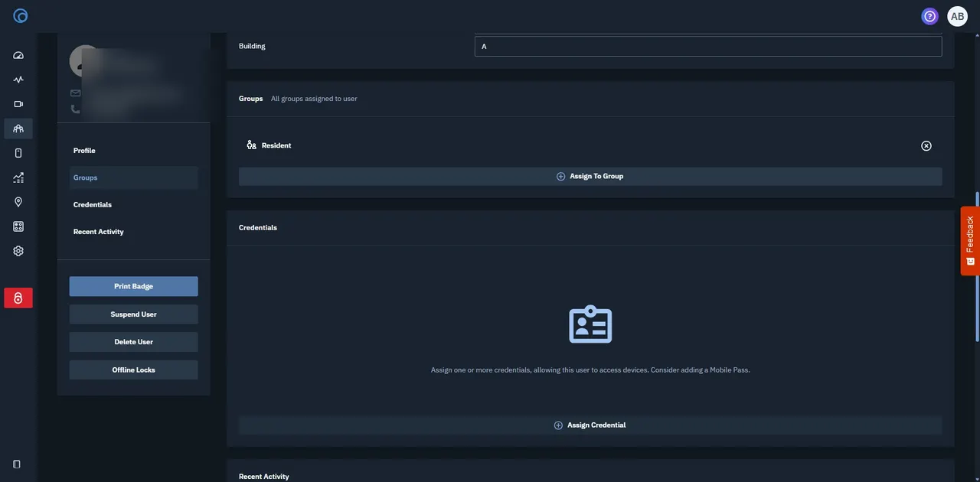Remove the Resident group with X icon
Screen dimensions: 980x482
[926, 145]
